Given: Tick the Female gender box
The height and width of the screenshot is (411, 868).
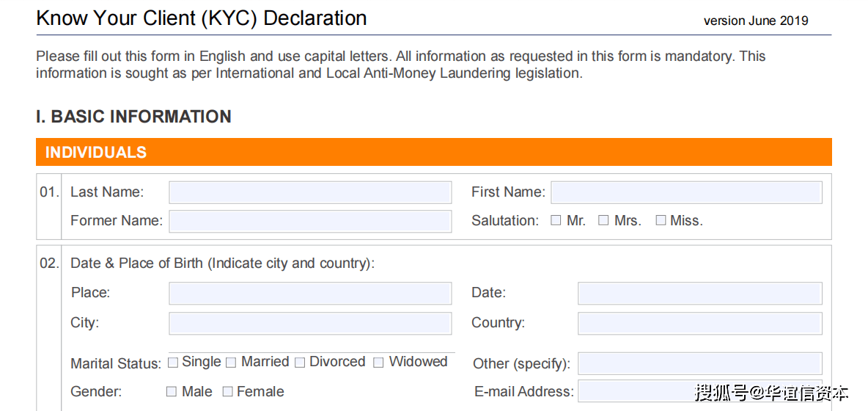Looking at the screenshot, I should tap(227, 392).
